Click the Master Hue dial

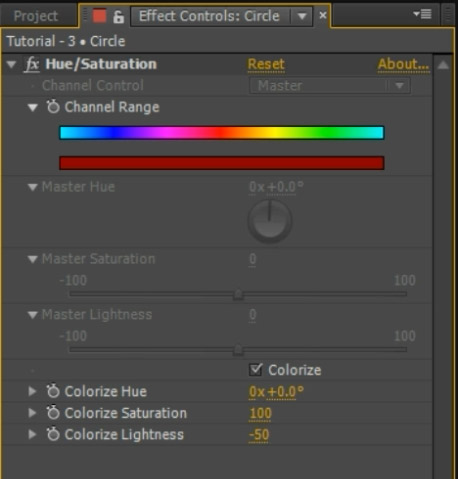[x=270, y=221]
